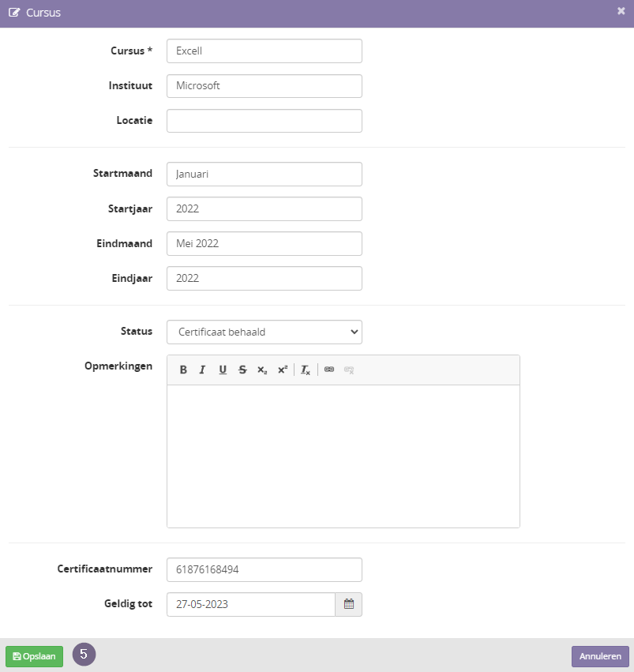Click the Instituut label
The image size is (634, 672).
(x=130, y=85)
